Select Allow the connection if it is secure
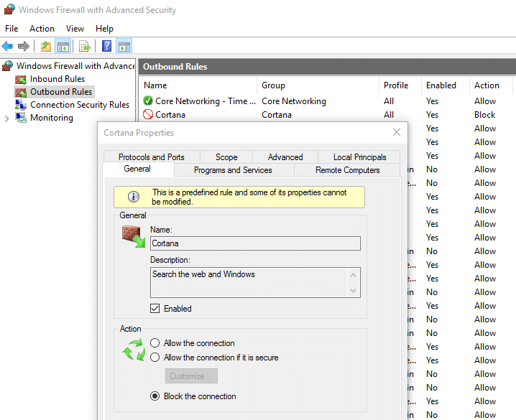 [x=155, y=358]
